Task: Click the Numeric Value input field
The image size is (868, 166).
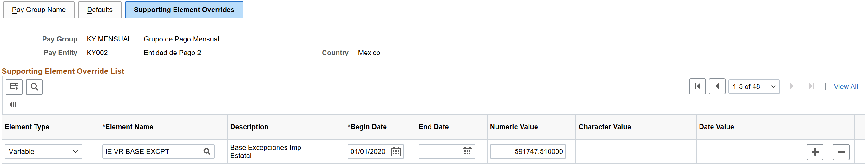Action: [528, 151]
